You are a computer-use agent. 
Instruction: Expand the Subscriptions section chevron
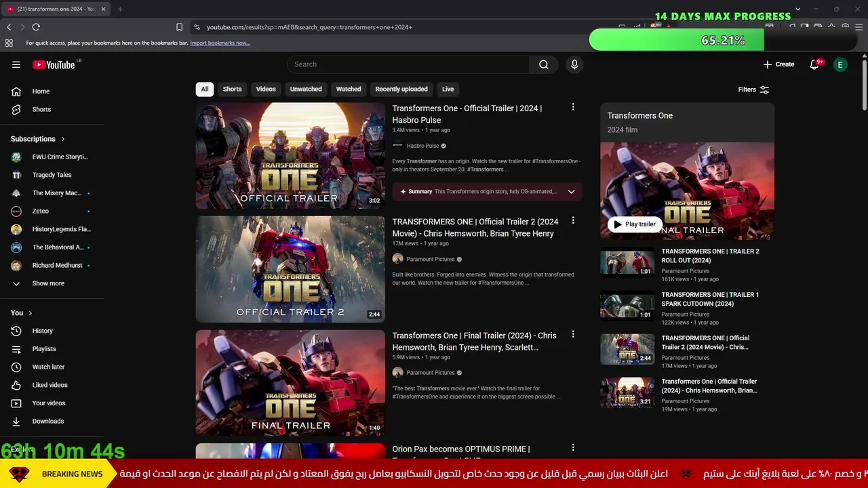63,139
